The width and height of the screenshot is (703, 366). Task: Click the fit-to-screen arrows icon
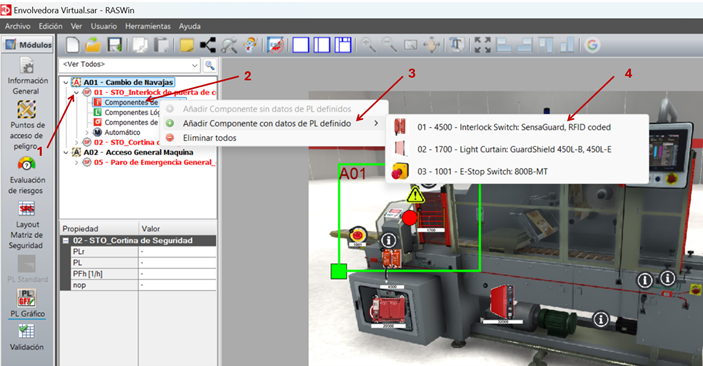pos(482,45)
